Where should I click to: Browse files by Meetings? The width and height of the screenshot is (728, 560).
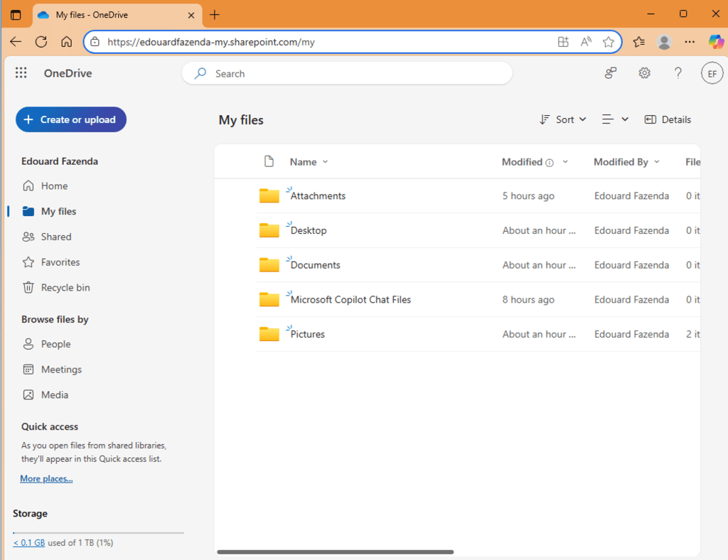(x=61, y=370)
